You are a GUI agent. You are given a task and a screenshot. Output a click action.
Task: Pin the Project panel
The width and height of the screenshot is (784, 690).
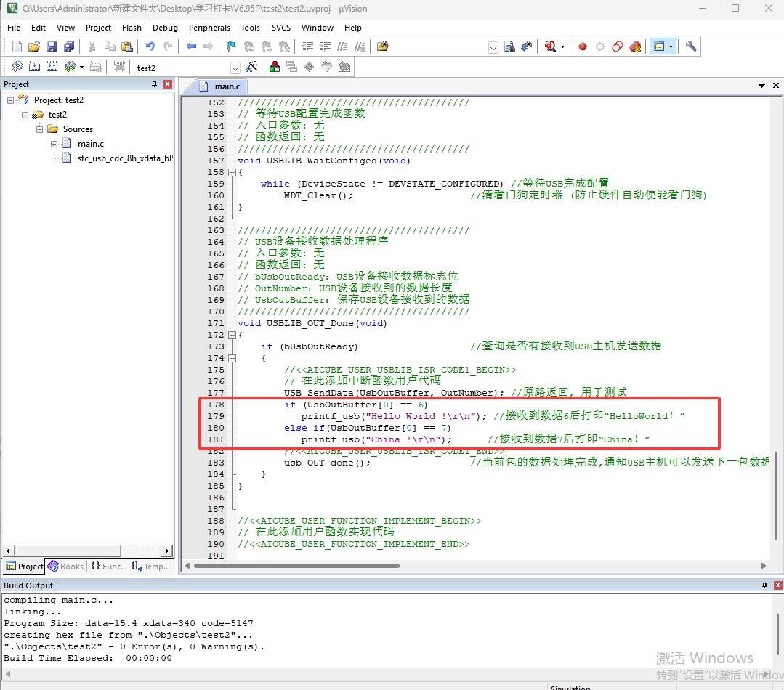point(154,84)
